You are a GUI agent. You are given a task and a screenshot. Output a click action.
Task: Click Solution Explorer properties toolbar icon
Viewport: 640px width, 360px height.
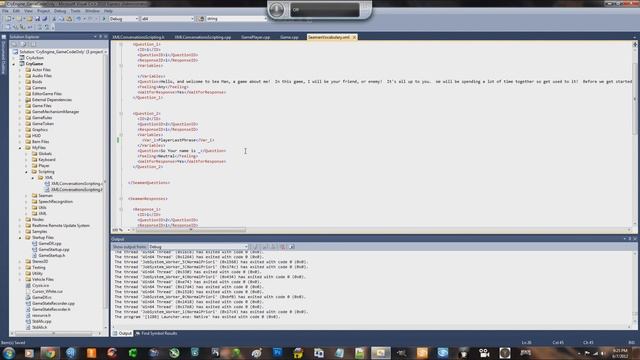tap(14, 44)
